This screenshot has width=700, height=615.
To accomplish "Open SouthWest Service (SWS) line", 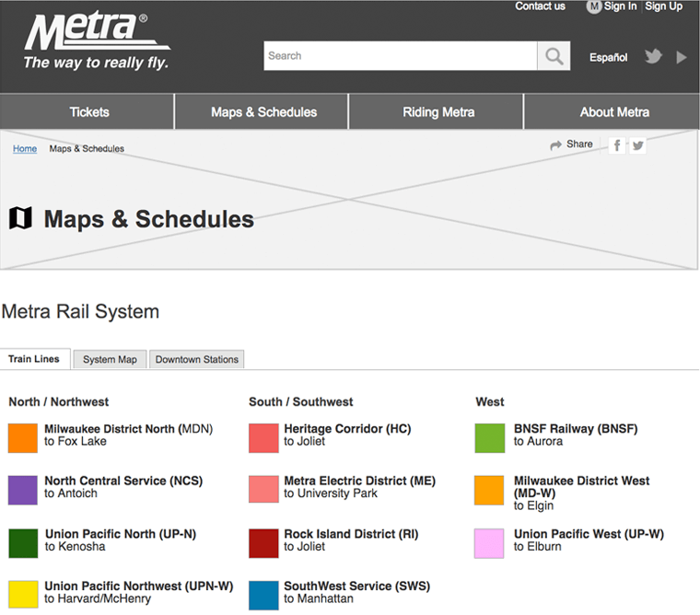I will [x=357, y=586].
